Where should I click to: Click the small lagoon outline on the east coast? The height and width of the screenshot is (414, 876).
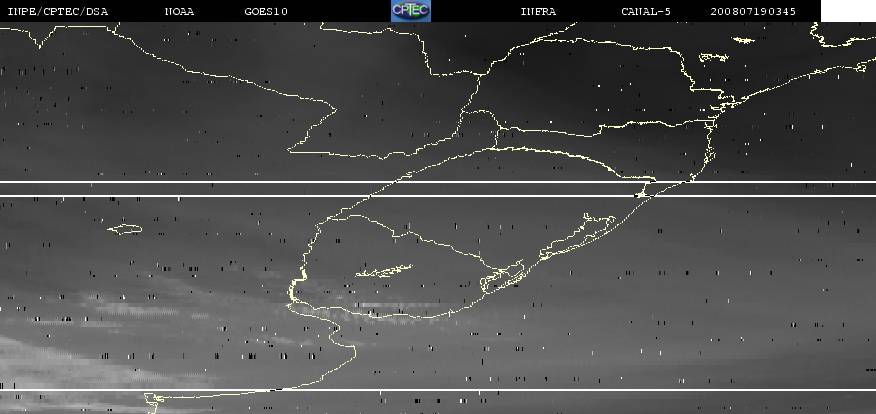click(598, 222)
